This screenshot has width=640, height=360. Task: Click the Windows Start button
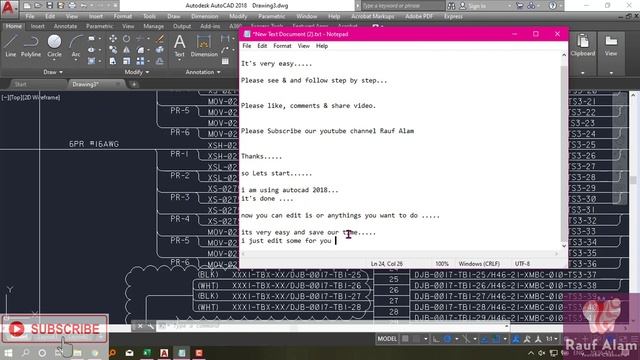coord(8,353)
